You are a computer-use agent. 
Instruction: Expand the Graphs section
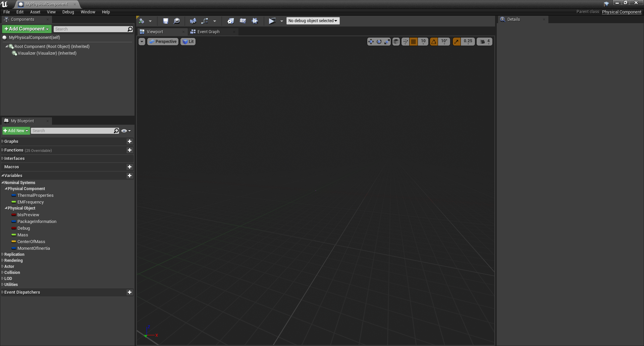coord(2,141)
